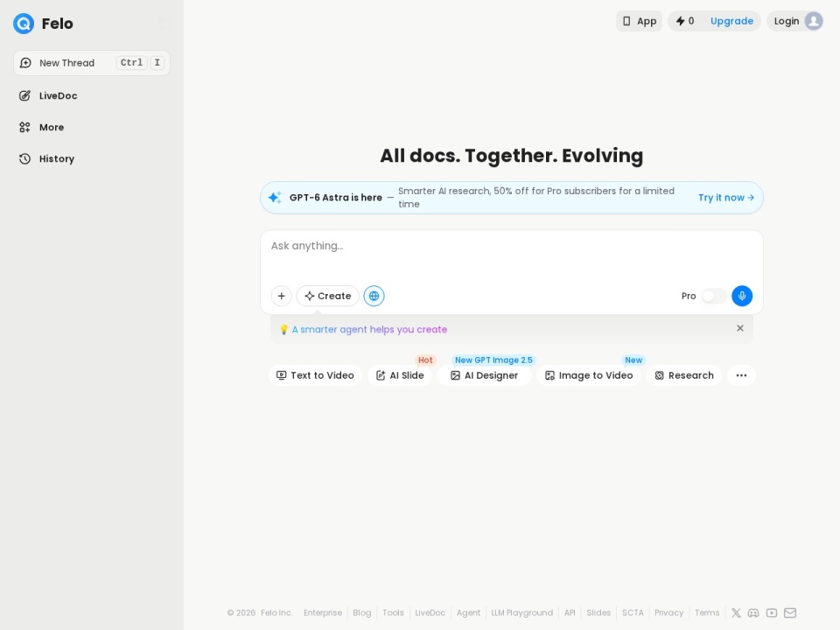Click the email envelope icon
The width and height of the screenshot is (840, 630).
tap(790, 612)
